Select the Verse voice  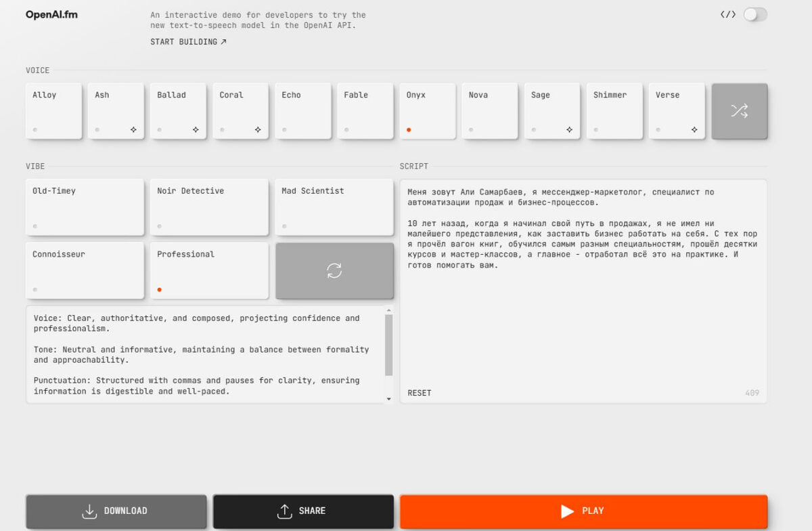[676, 111]
